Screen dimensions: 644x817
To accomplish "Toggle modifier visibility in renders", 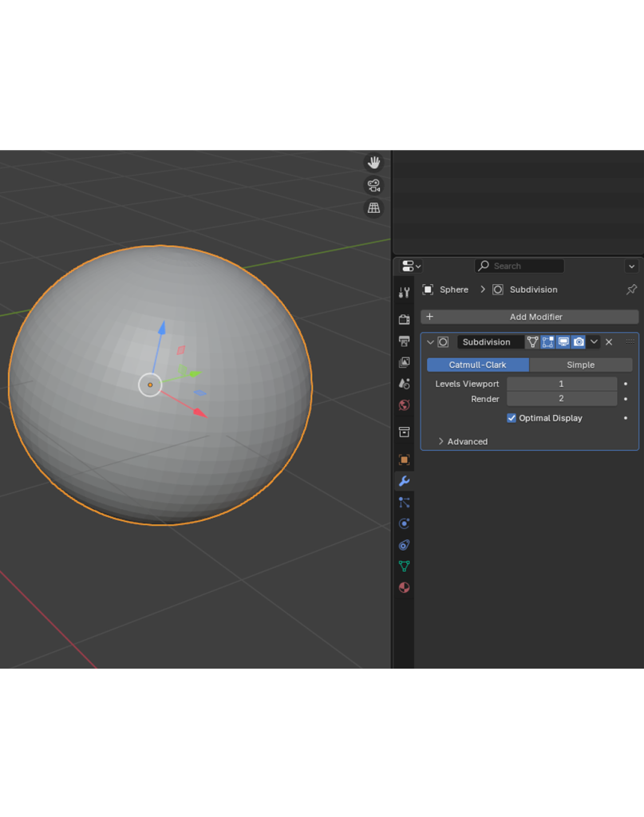I will 579,342.
